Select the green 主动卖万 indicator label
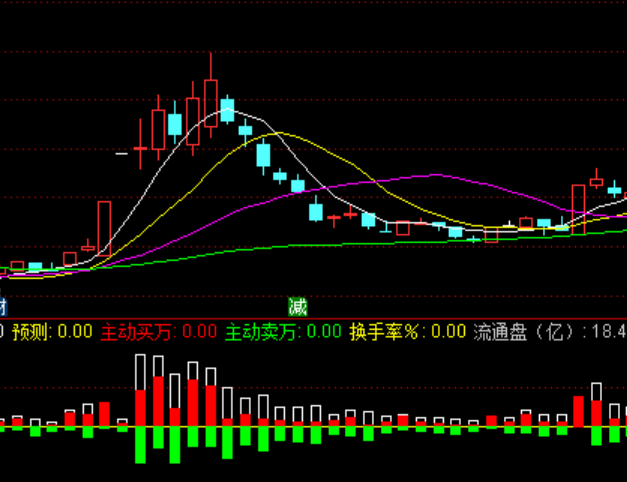This screenshot has width=627, height=482. click(x=263, y=331)
